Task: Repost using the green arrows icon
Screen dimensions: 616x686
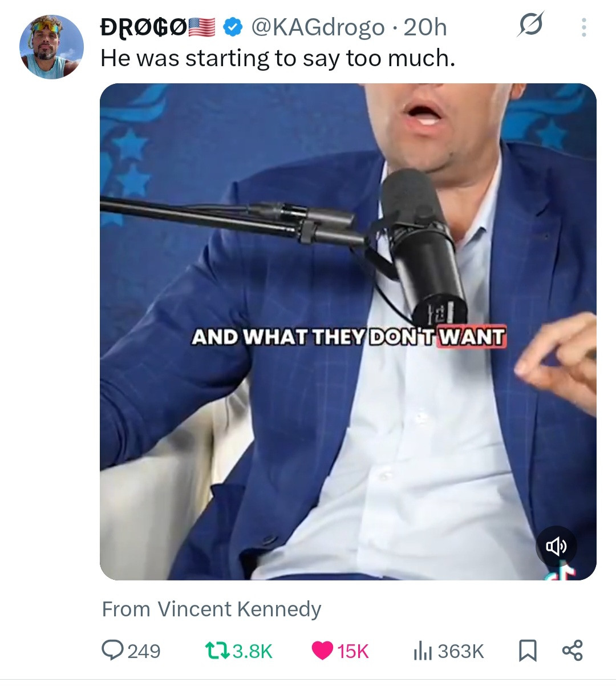Action: tap(217, 650)
